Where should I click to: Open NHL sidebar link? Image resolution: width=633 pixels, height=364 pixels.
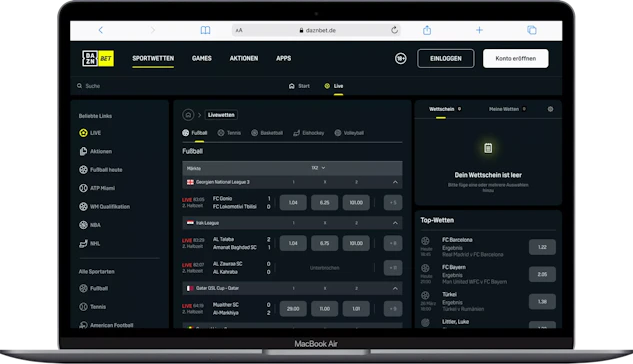pyautogui.click(x=90, y=243)
